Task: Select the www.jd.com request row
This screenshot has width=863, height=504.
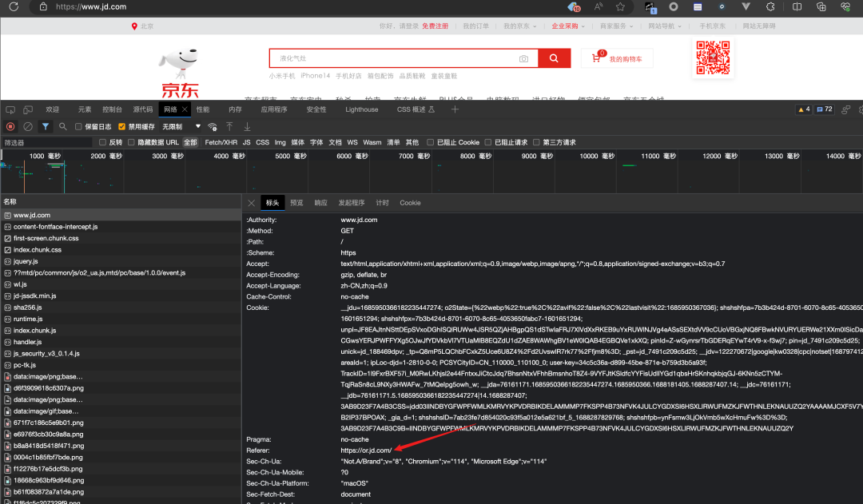Action: tap(120, 215)
